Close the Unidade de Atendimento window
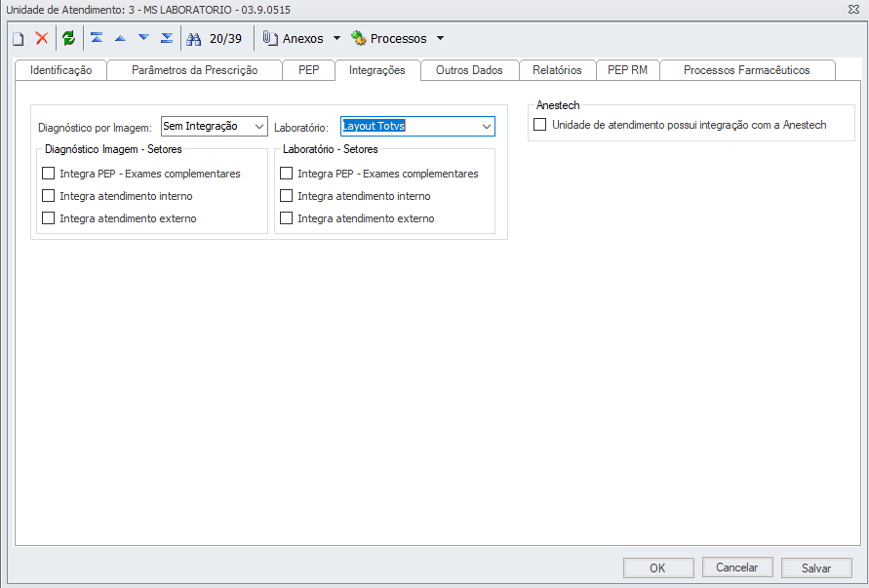This screenshot has width=869, height=588. tap(853, 10)
